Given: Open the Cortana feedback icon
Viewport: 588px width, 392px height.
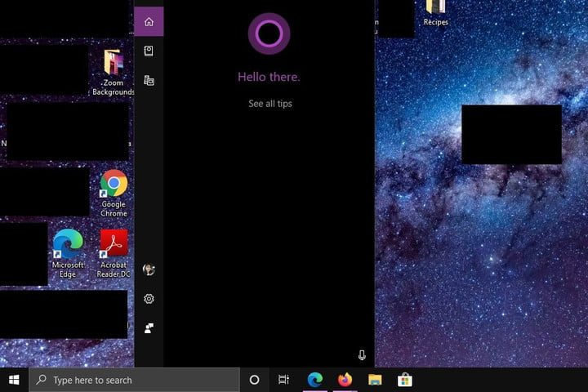Looking at the screenshot, I should tap(149, 328).
